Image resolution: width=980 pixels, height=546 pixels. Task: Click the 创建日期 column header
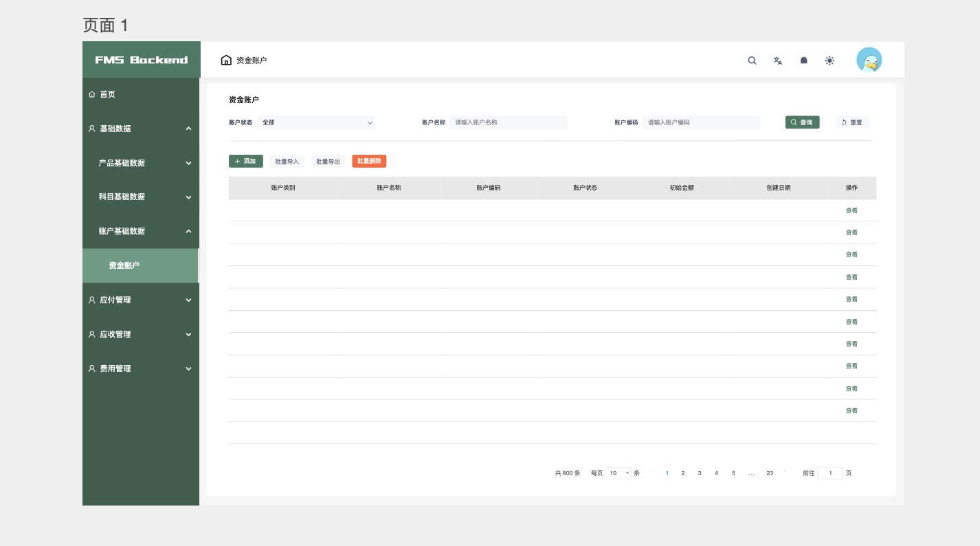coord(779,188)
